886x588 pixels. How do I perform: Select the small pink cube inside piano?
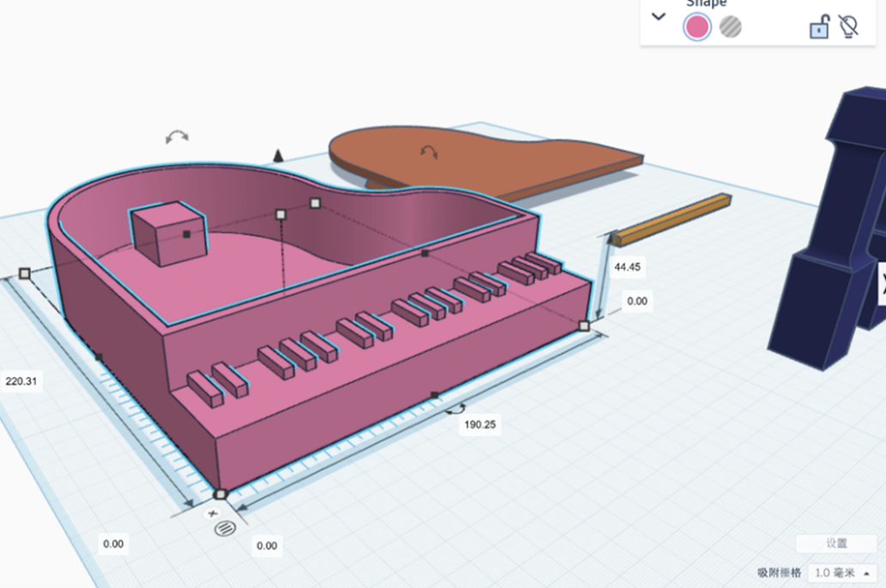click(168, 233)
